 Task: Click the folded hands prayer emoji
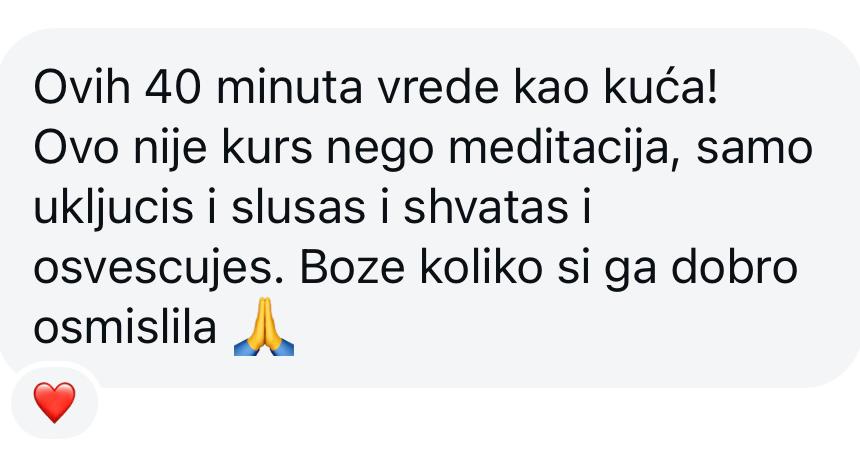coord(264,327)
